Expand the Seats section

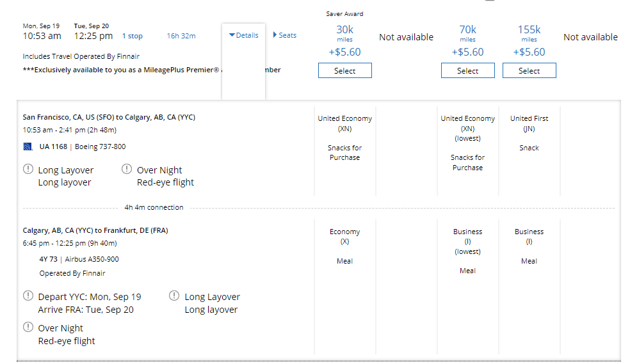[x=285, y=35]
